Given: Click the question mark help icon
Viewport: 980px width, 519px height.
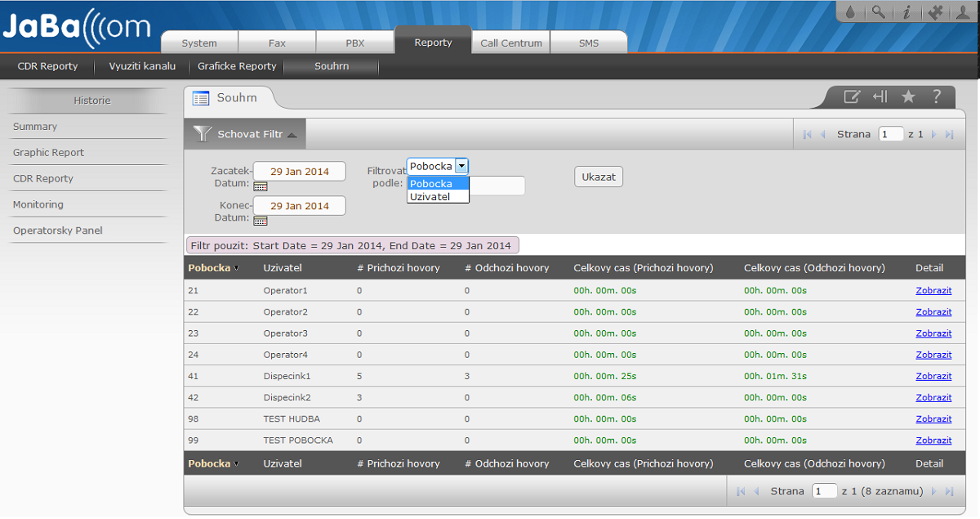Looking at the screenshot, I should [x=937, y=96].
